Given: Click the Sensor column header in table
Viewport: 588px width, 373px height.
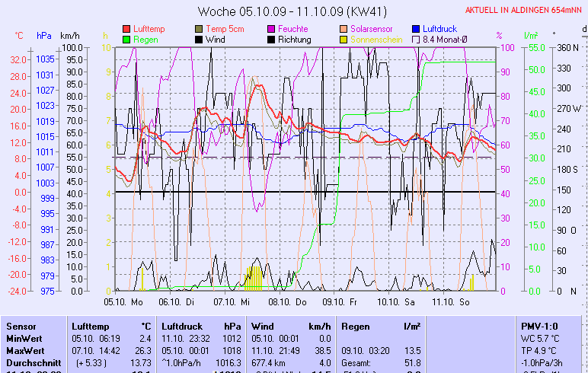Looking at the screenshot, I should tap(21, 326).
